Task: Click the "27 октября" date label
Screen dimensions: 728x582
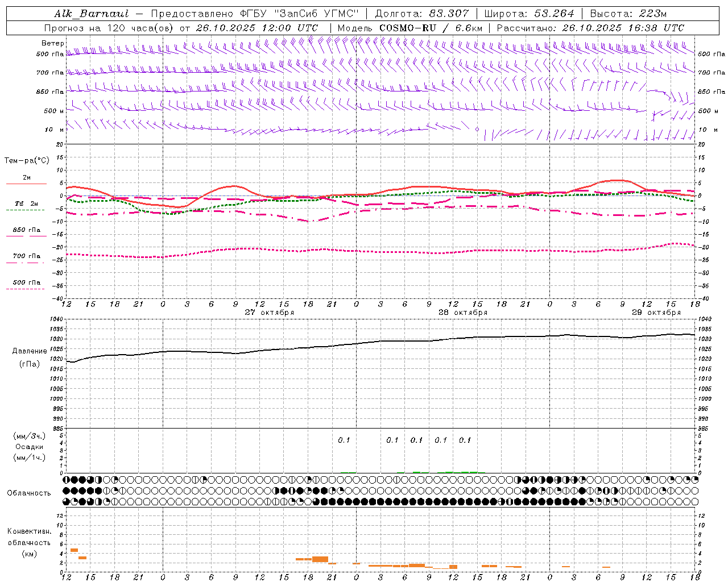Action: 270,313
